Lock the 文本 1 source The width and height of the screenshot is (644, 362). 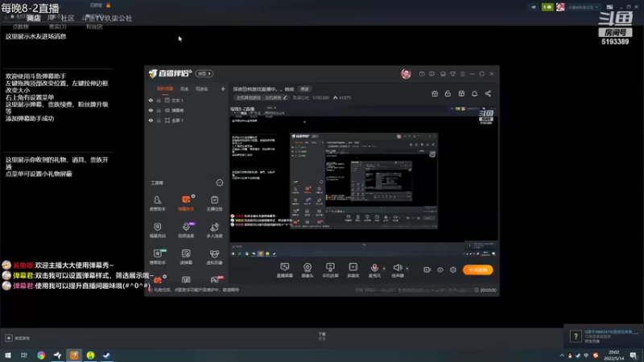coord(159,100)
